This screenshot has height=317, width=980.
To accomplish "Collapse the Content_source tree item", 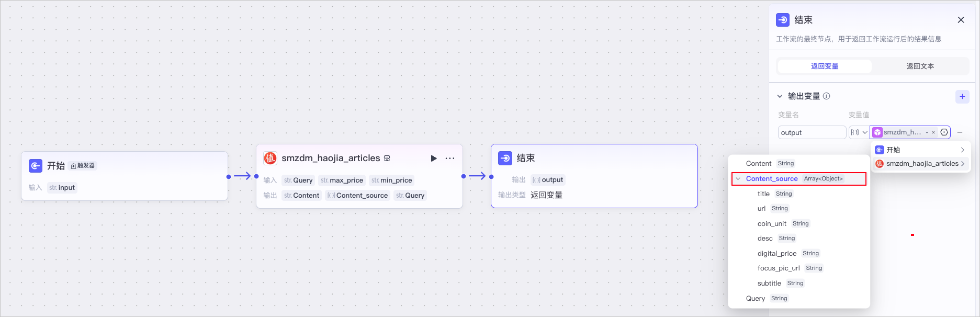I will click(x=738, y=179).
